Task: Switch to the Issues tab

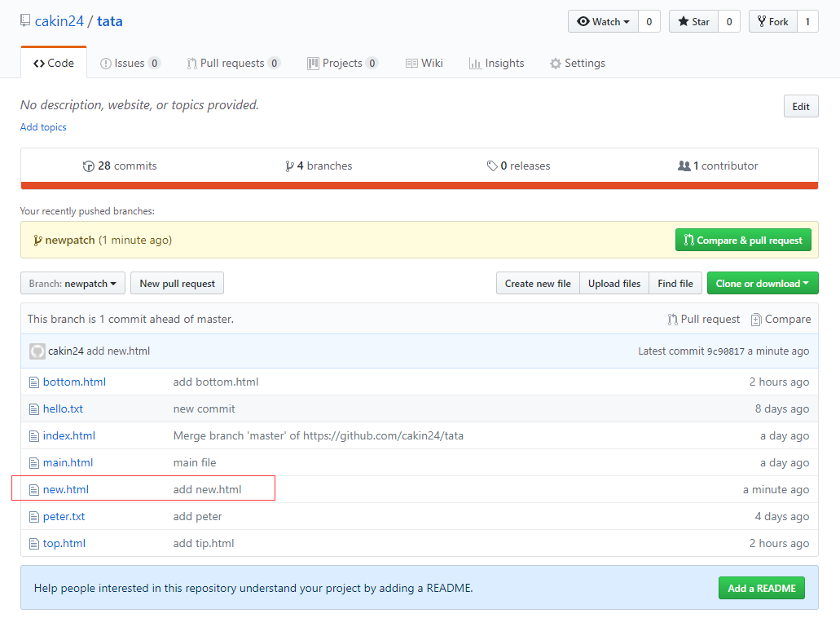Action: click(x=130, y=64)
